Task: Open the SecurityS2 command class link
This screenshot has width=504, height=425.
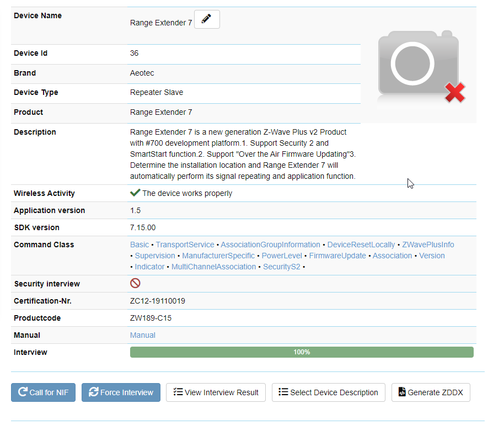Action: click(281, 267)
